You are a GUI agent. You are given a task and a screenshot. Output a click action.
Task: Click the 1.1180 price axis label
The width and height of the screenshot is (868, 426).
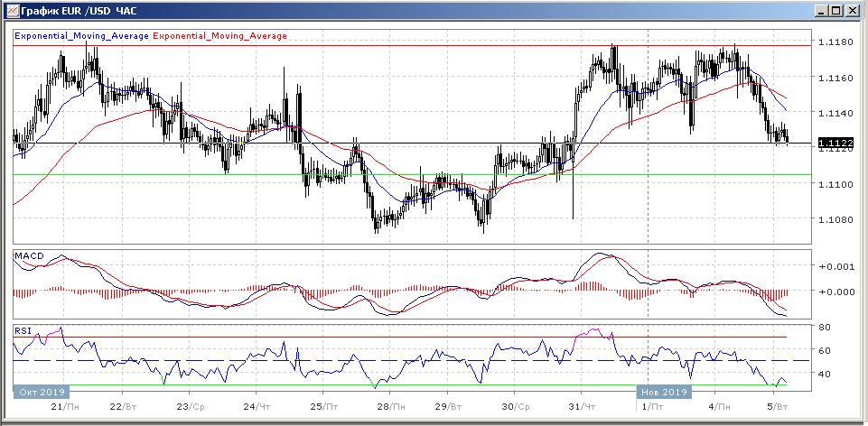click(835, 42)
